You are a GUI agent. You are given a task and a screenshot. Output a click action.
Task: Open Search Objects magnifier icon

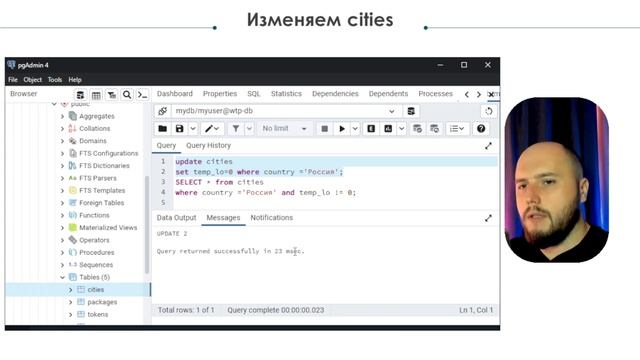127,95
